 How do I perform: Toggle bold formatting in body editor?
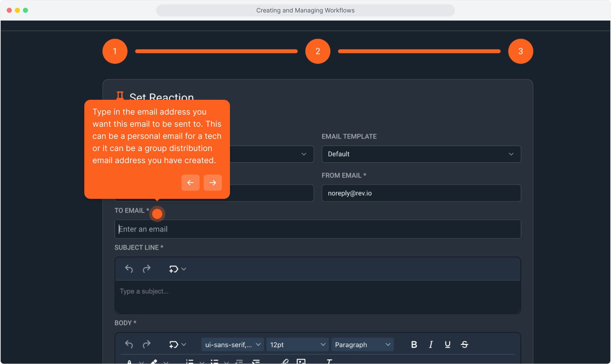tap(414, 344)
